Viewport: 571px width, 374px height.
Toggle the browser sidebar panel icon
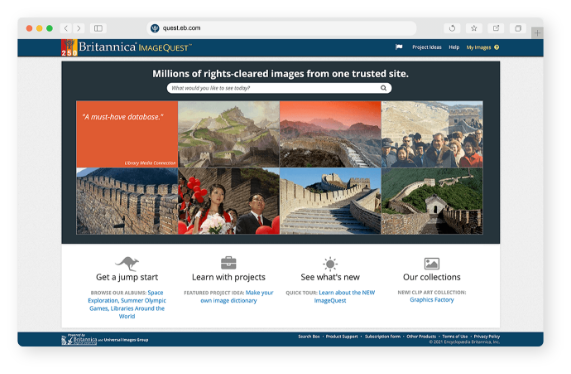(x=98, y=28)
